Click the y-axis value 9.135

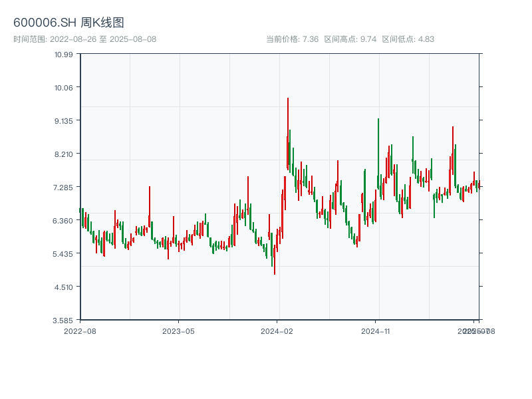pyautogui.click(x=63, y=121)
